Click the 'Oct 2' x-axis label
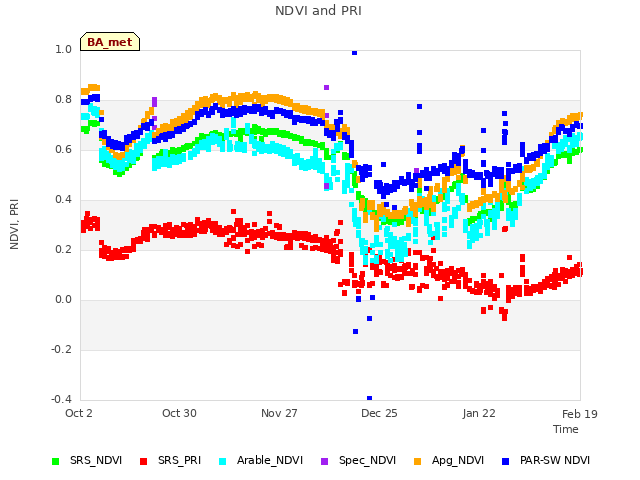 [79, 413]
